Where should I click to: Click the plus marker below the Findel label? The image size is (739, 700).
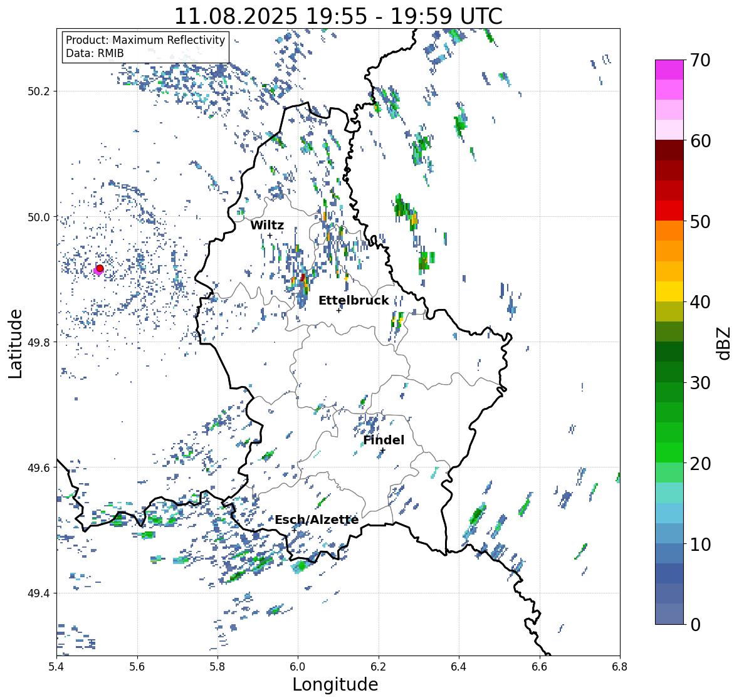[383, 451]
